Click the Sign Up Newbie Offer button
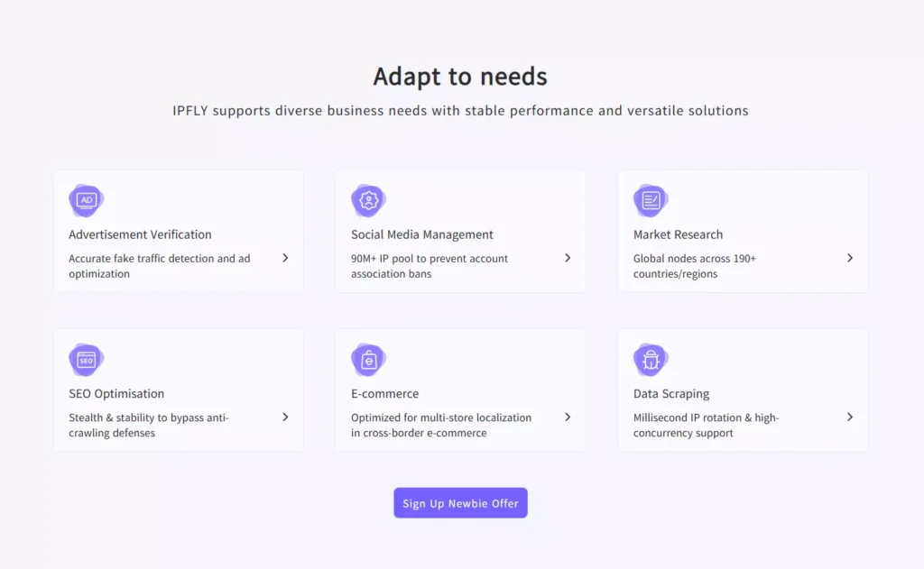Viewport: 924px width, 569px height. point(460,503)
